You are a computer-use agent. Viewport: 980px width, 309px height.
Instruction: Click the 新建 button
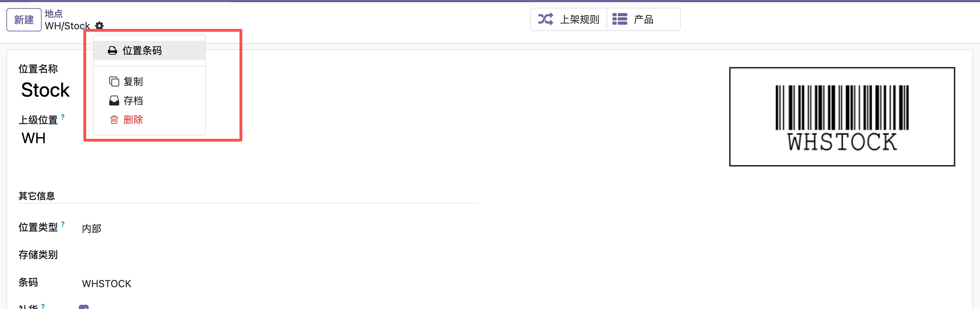[24, 20]
